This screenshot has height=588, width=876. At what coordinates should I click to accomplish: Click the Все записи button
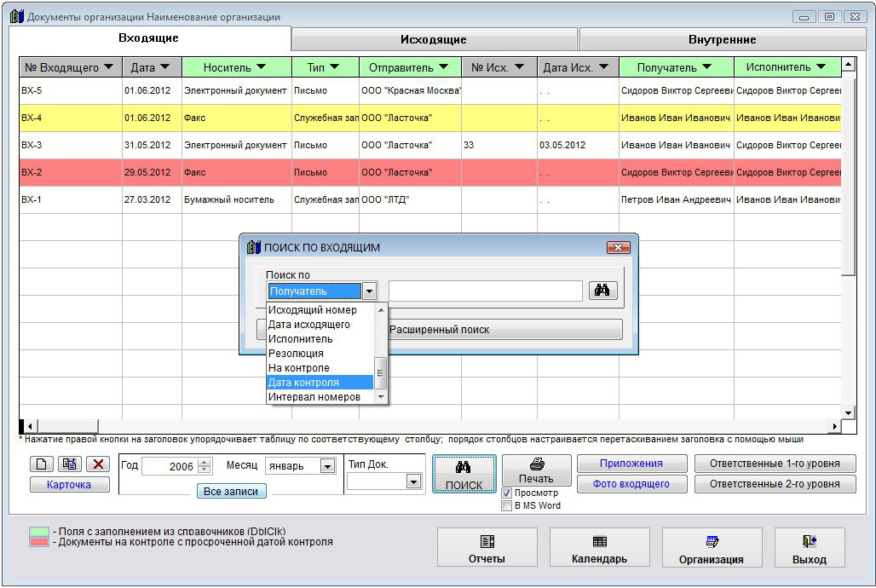pyautogui.click(x=232, y=492)
